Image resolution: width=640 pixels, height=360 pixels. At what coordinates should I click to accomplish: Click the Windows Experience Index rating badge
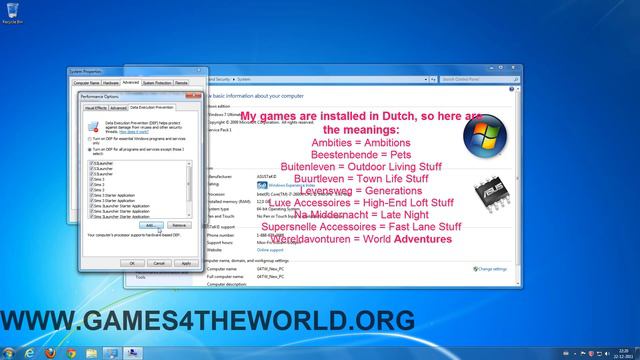(262, 185)
